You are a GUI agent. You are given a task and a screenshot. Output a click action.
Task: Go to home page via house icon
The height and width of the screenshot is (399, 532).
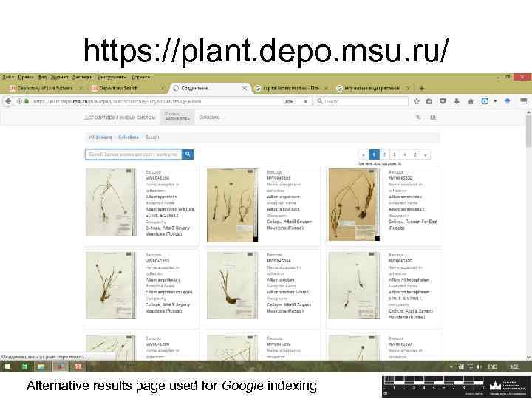(471, 101)
